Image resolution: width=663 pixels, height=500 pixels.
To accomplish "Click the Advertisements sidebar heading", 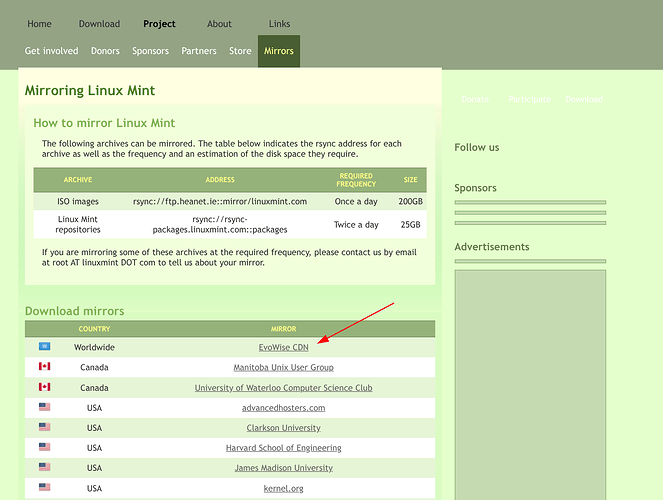I will coord(492,247).
